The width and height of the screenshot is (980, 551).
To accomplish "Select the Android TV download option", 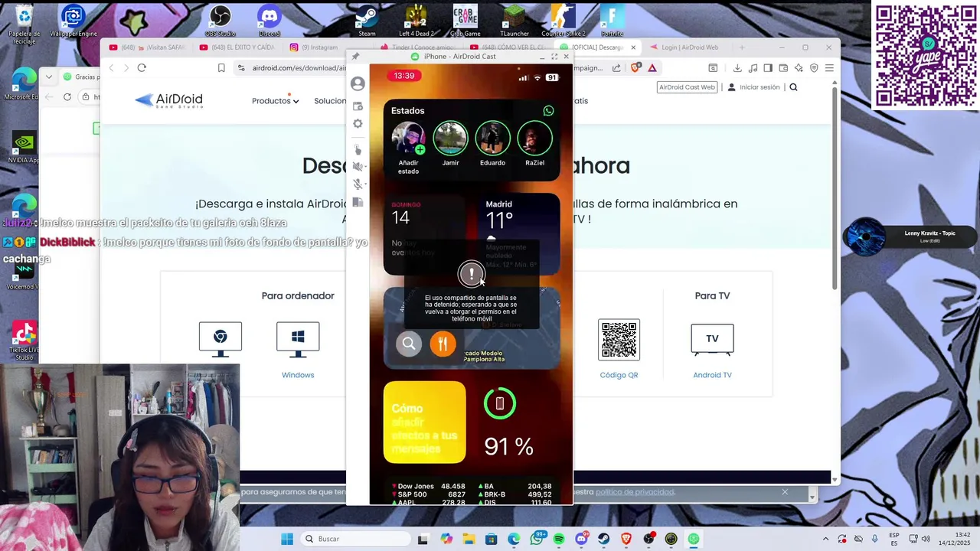I will click(712, 350).
